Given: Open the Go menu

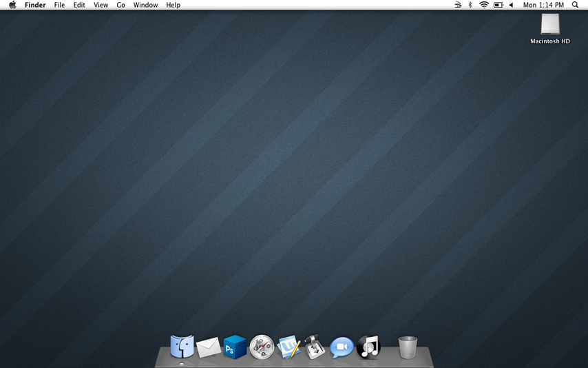Looking at the screenshot, I should [x=120, y=5].
